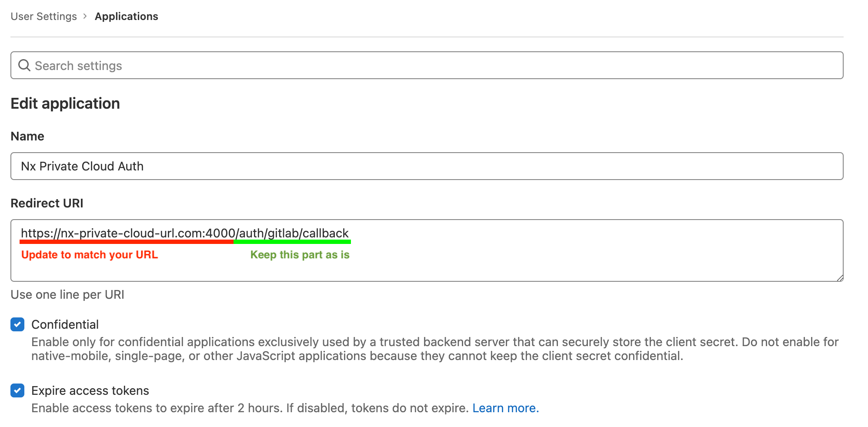
Task: Disable the Expire access tokens checkbox
Action: [17, 390]
